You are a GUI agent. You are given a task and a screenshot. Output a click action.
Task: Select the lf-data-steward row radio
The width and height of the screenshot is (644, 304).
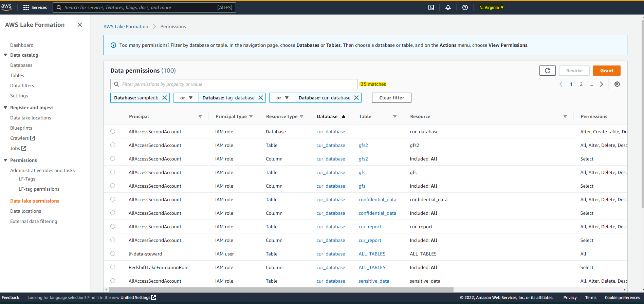[113, 253]
